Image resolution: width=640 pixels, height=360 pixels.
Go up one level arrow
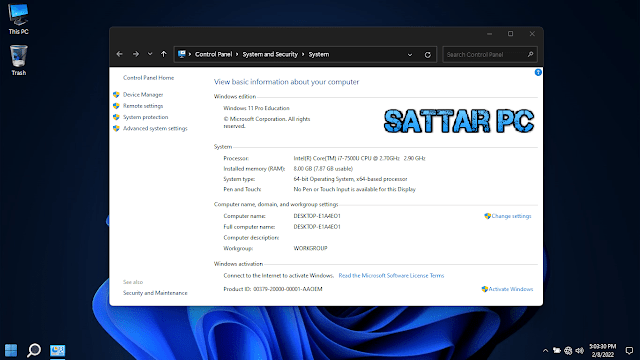point(164,54)
